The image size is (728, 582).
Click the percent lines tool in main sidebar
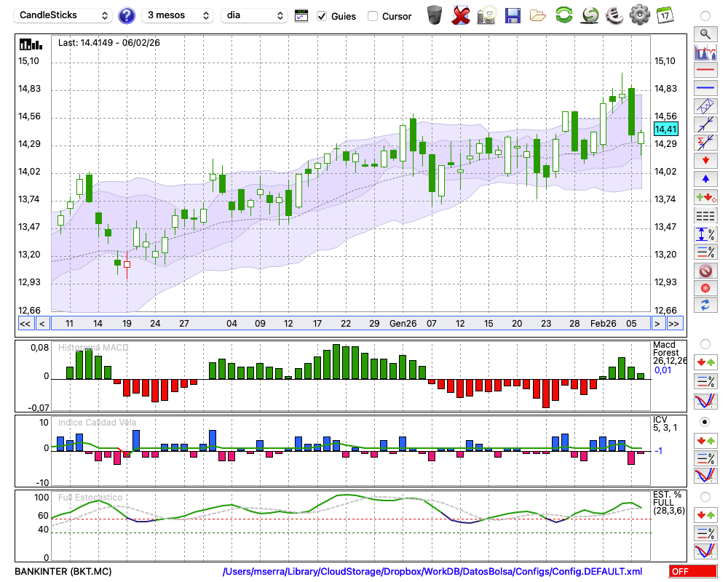[x=705, y=252]
